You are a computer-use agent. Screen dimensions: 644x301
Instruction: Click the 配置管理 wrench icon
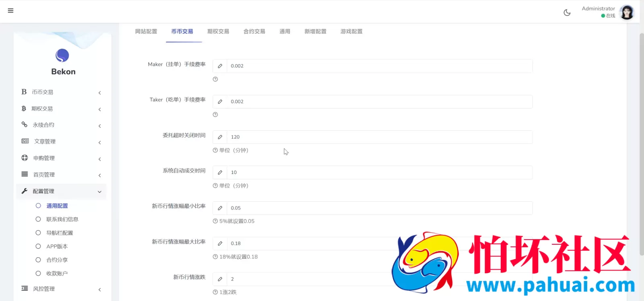(25, 191)
